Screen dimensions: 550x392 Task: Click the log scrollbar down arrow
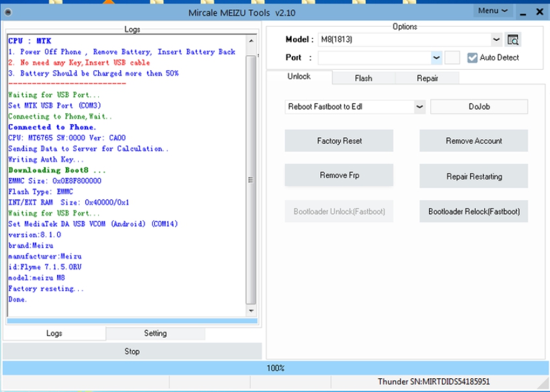[x=251, y=311]
